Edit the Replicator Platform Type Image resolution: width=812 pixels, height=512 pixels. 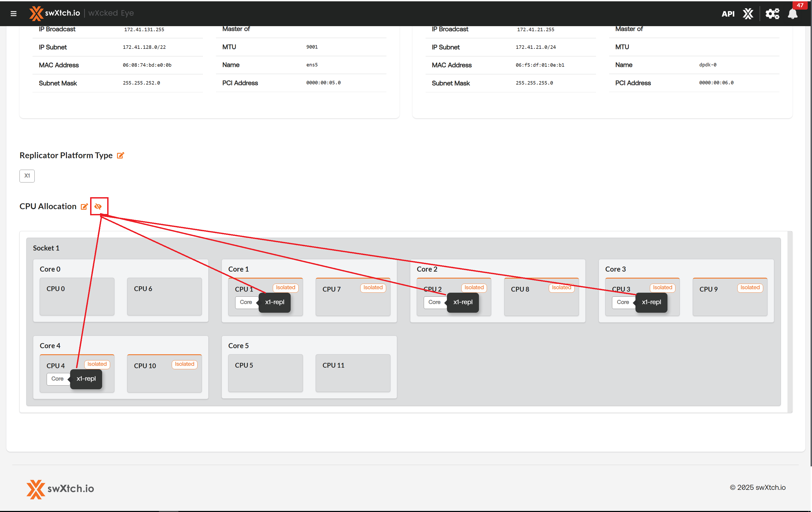[x=120, y=156]
